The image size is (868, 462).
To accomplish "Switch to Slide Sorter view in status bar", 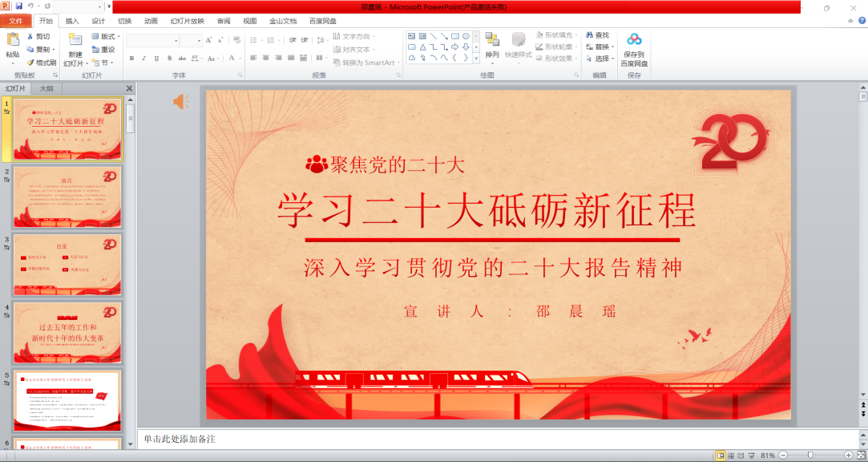I will [x=731, y=456].
